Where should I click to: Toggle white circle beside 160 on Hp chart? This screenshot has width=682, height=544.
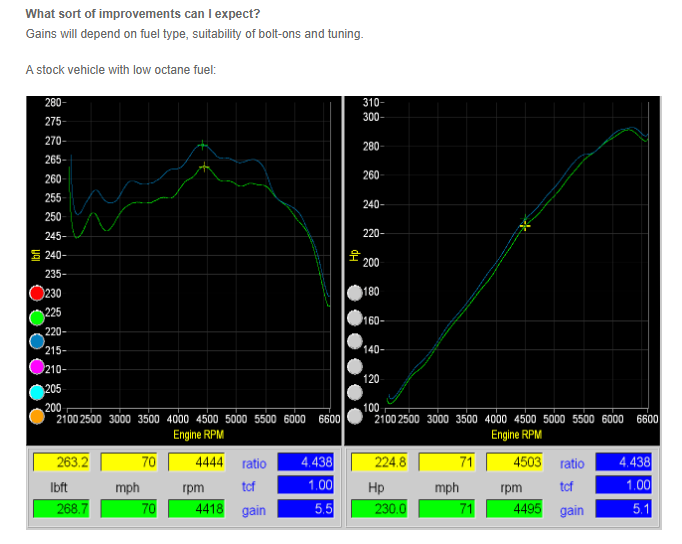point(354,319)
